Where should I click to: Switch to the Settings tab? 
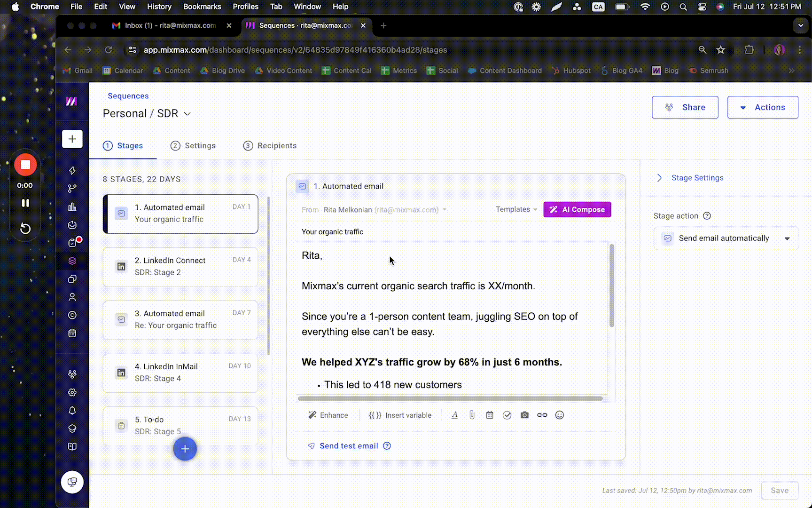(193, 146)
